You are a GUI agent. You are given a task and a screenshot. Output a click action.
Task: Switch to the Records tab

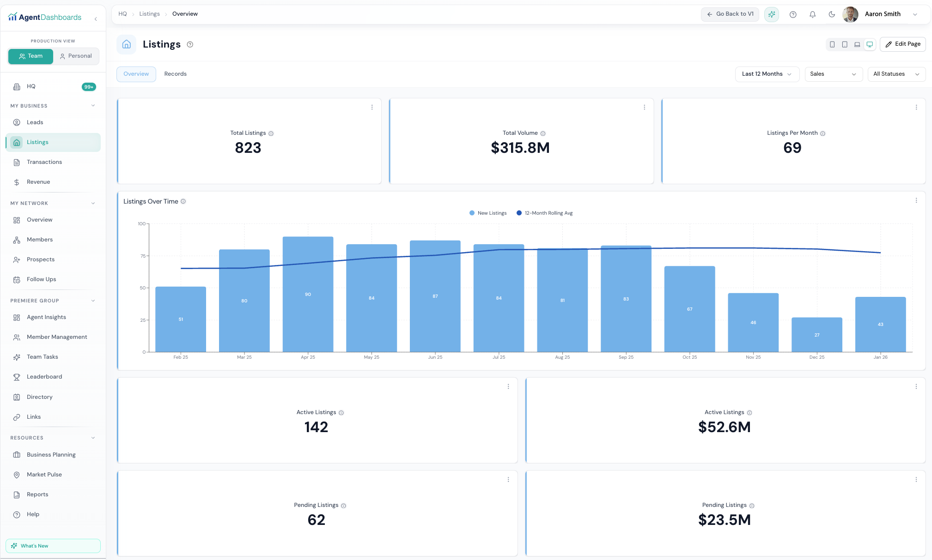point(175,74)
